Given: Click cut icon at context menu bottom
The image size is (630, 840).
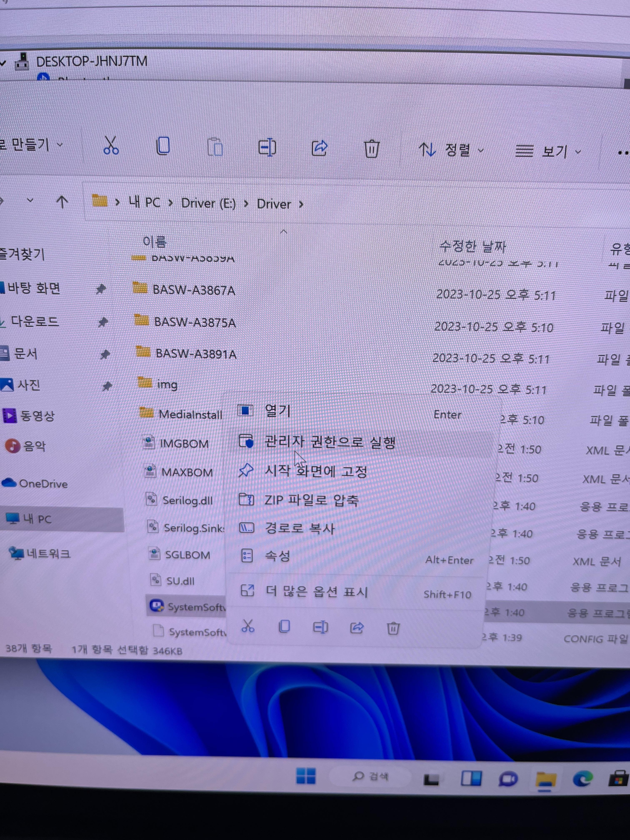Looking at the screenshot, I should point(248,626).
